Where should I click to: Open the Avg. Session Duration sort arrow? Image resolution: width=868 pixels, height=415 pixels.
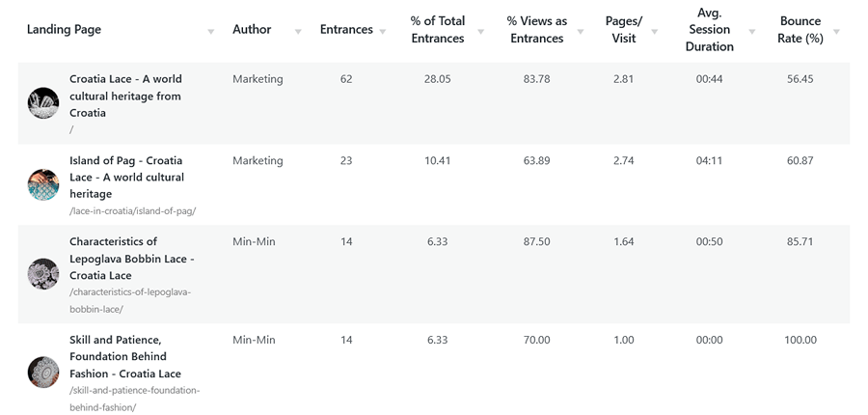pos(751,32)
